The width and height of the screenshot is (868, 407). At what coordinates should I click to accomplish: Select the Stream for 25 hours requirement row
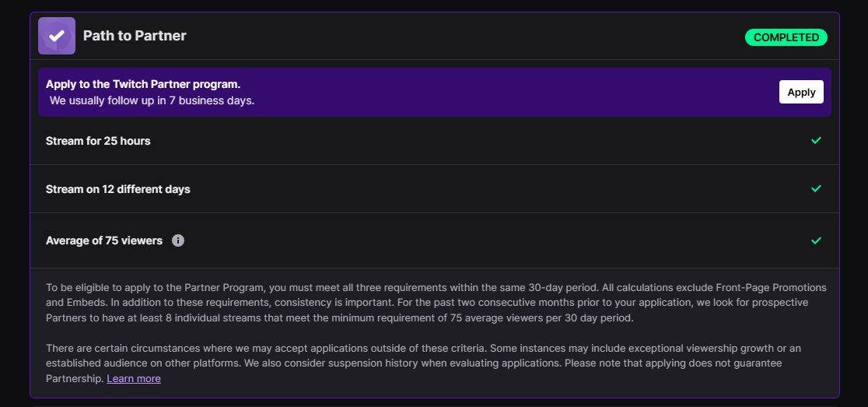[435, 141]
